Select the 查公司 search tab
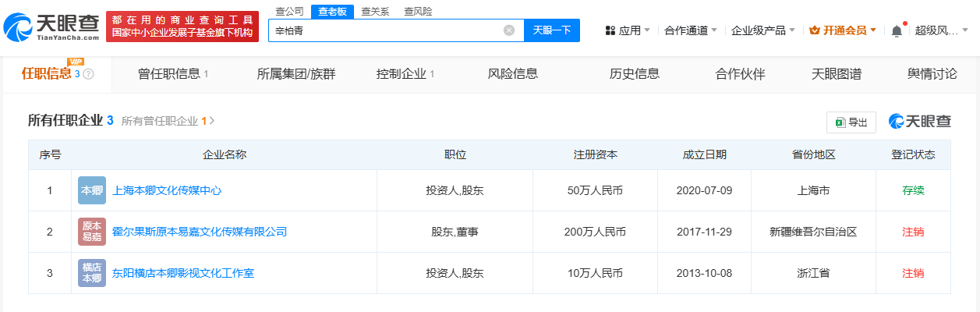This screenshot has width=980, height=312. click(290, 12)
